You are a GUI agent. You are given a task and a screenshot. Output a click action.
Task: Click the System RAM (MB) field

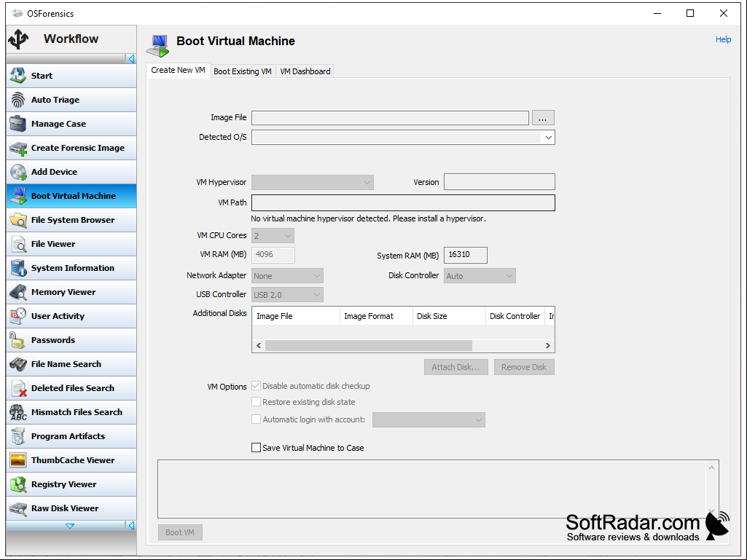pyautogui.click(x=466, y=255)
